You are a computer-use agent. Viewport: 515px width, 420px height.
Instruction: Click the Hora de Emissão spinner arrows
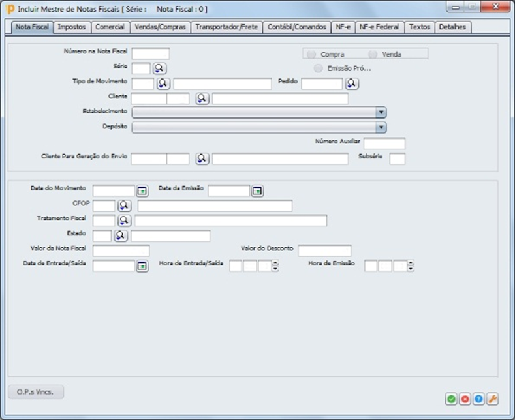click(411, 265)
